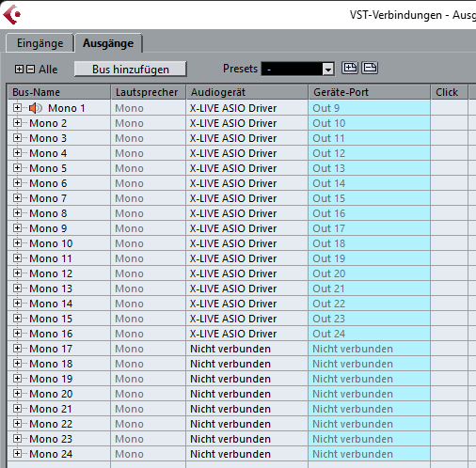The image size is (476, 468).
Task: Select the Out 10 device port cell
Action: pyautogui.click(x=369, y=123)
